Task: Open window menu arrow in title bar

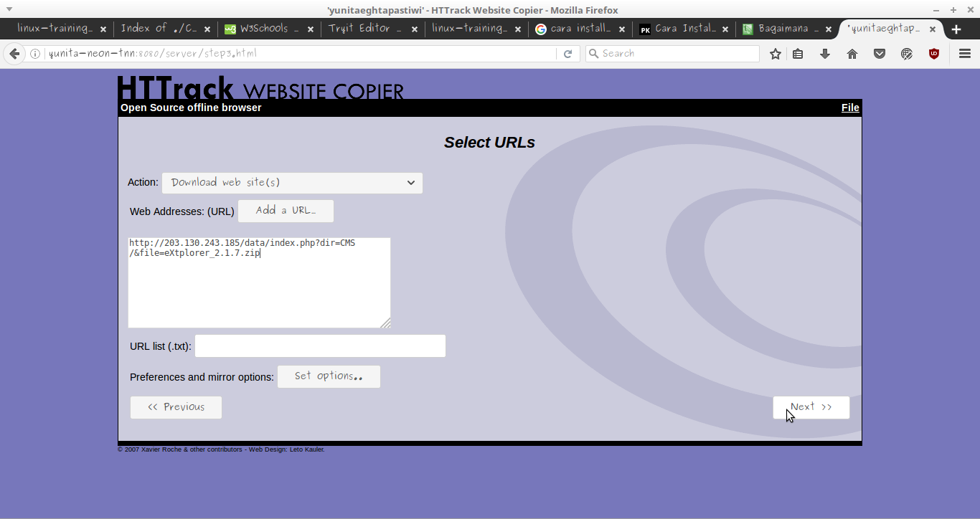Action: click(9, 9)
